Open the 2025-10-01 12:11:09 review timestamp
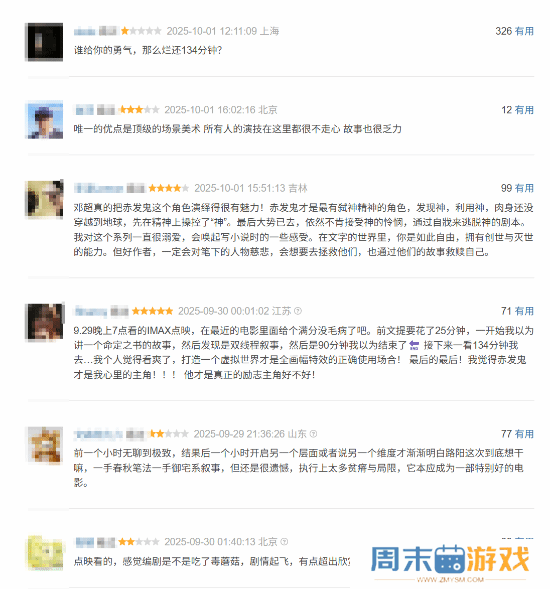 pos(212,31)
